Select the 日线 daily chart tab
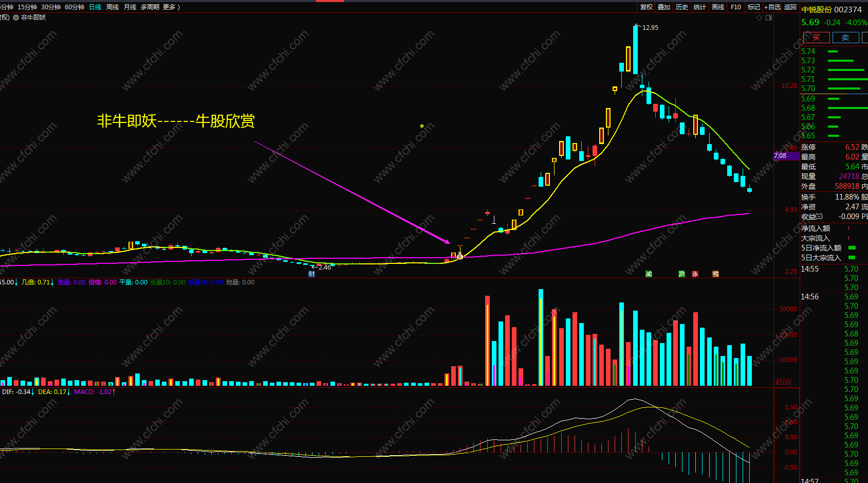The image size is (868, 483). click(x=95, y=7)
